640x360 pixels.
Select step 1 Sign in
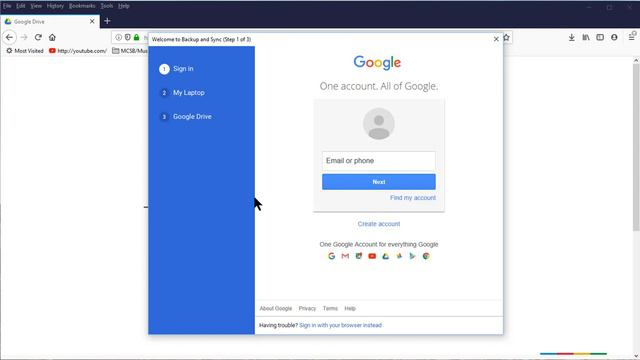tap(176, 69)
